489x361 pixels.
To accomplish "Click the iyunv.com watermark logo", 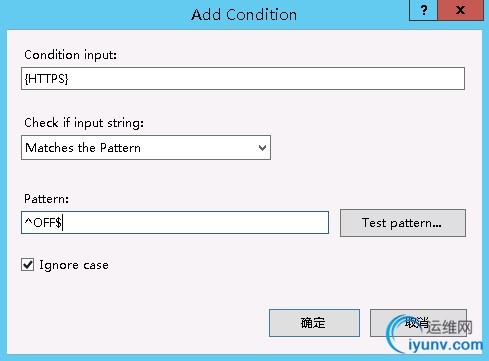I will click(x=435, y=335).
